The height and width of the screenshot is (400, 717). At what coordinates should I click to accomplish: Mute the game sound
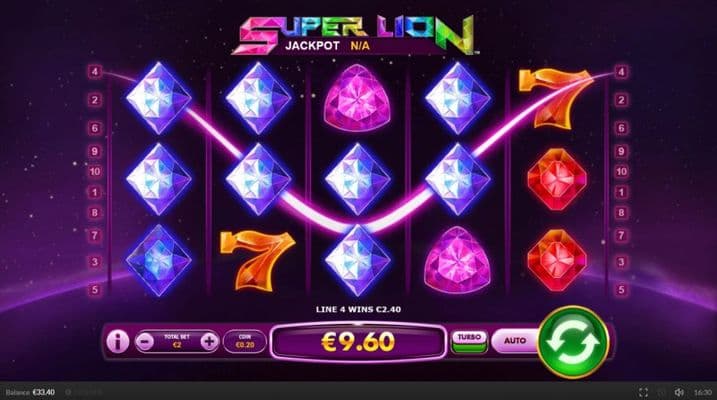coord(679,392)
